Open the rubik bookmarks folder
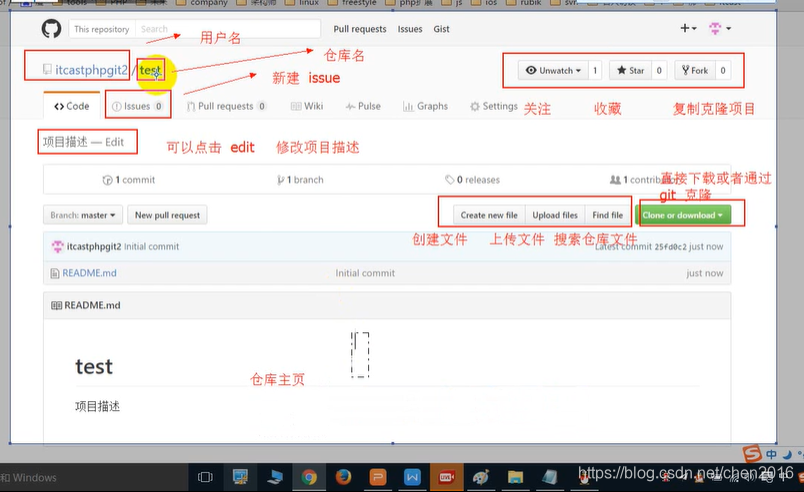This screenshot has height=492, width=804. tap(524, 3)
